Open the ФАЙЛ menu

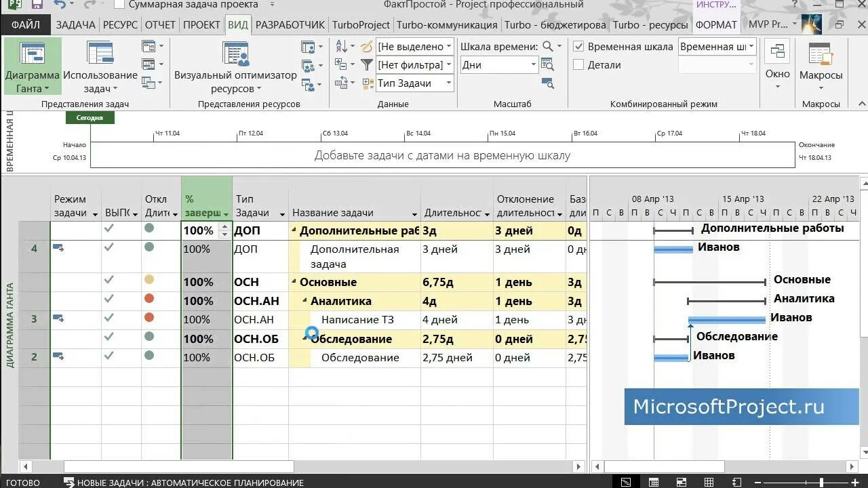point(25,24)
